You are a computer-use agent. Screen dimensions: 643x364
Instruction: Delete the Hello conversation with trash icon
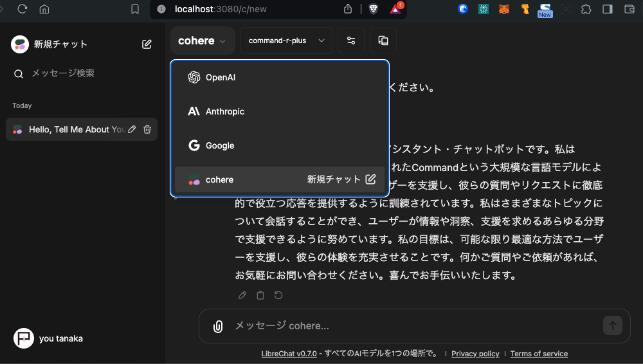click(147, 129)
